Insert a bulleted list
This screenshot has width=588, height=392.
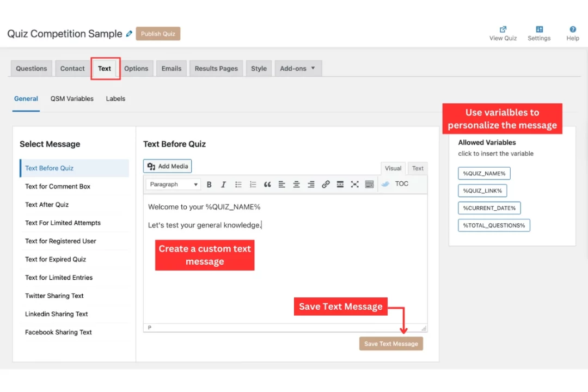coord(238,183)
